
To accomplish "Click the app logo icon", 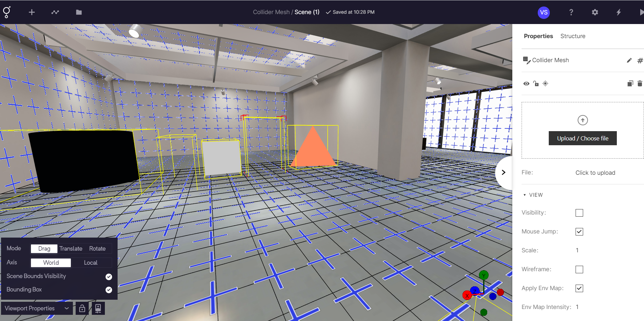I will coord(7,12).
